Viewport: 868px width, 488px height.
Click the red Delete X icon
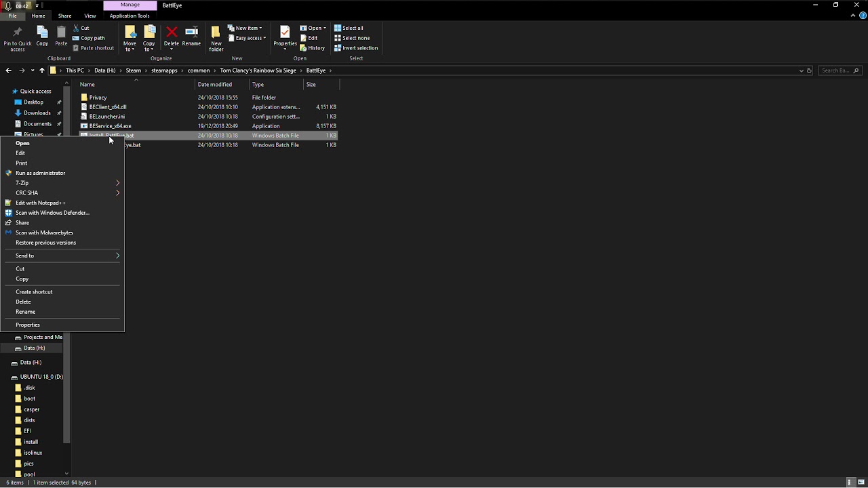click(172, 33)
